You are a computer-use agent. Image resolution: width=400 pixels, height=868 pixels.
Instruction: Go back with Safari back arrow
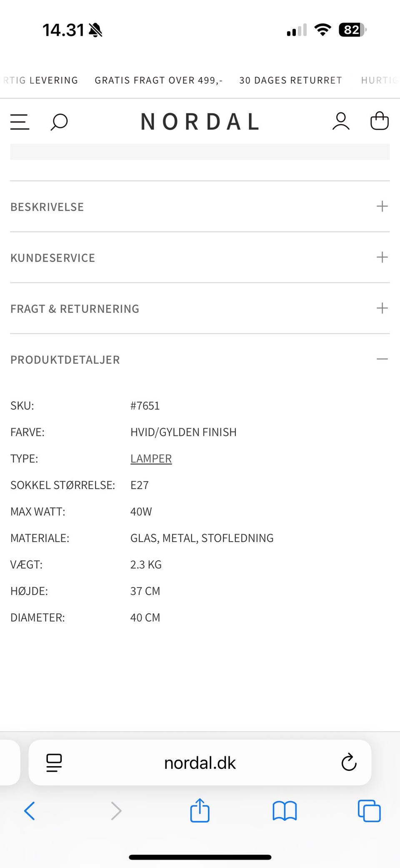pyautogui.click(x=30, y=811)
